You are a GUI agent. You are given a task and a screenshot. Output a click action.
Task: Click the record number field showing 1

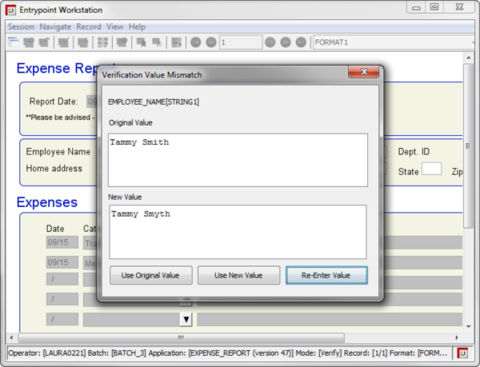241,42
